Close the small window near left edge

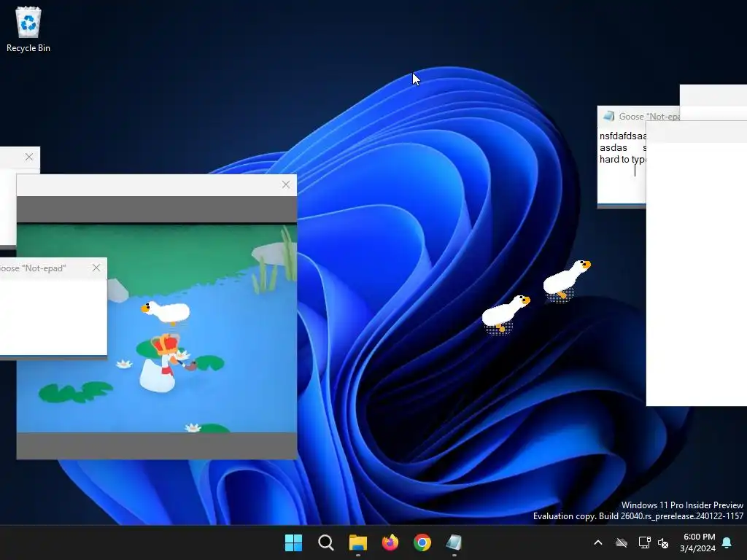pos(29,157)
